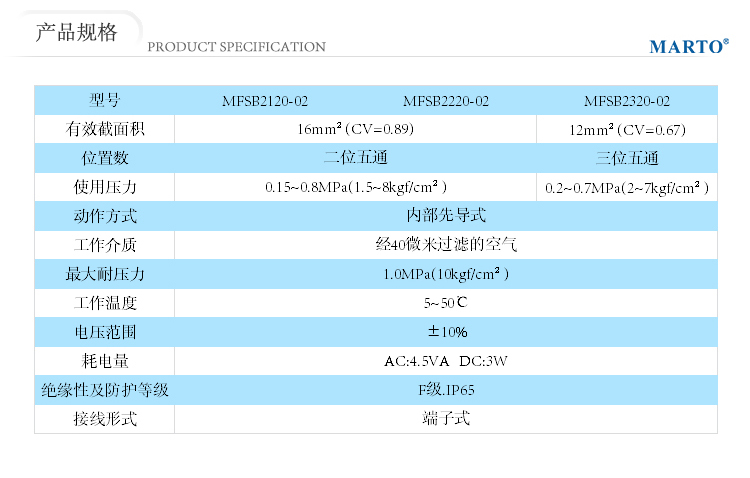Click the 0.15~0.8MPa pressure value
Screen dimensions: 750x478
point(355,187)
